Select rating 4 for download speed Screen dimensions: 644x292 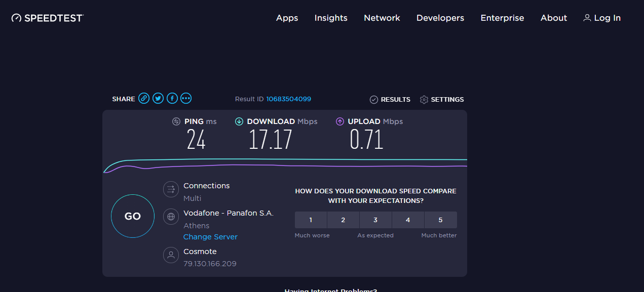(x=408, y=220)
